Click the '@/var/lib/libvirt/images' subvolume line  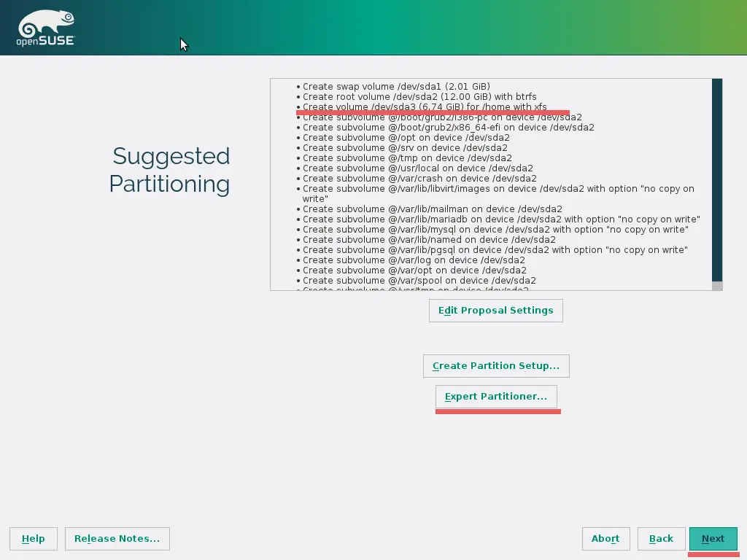point(498,194)
